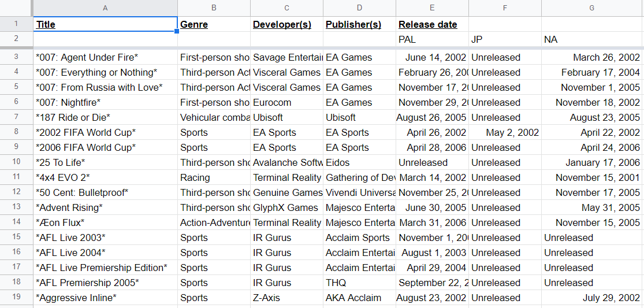The width and height of the screenshot is (644, 308).
Task: Select the *Advent Rising* cell
Action: click(105, 208)
